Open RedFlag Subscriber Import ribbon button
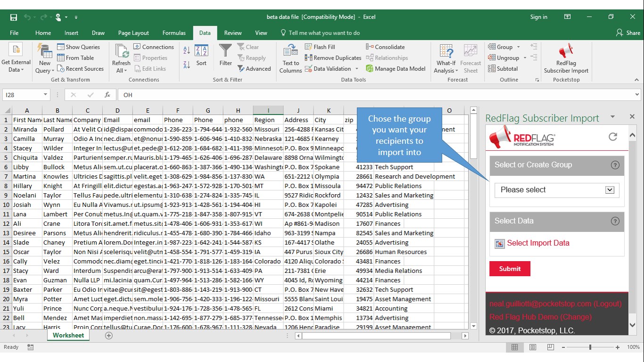The image size is (644, 362). 566,59
